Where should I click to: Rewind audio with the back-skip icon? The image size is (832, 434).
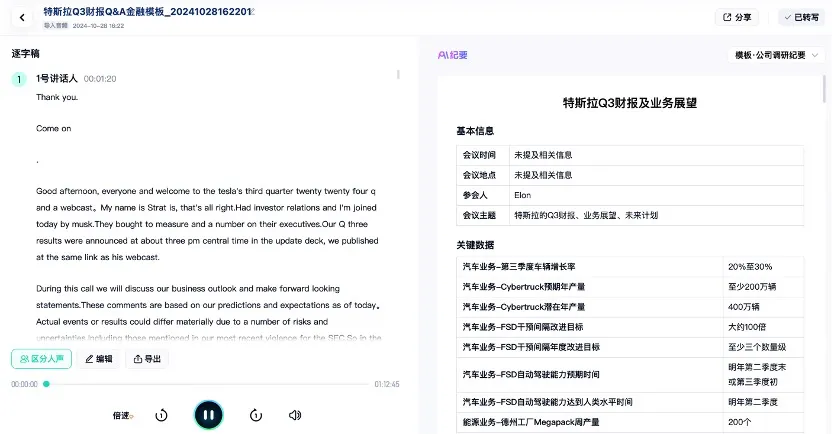[161, 415]
